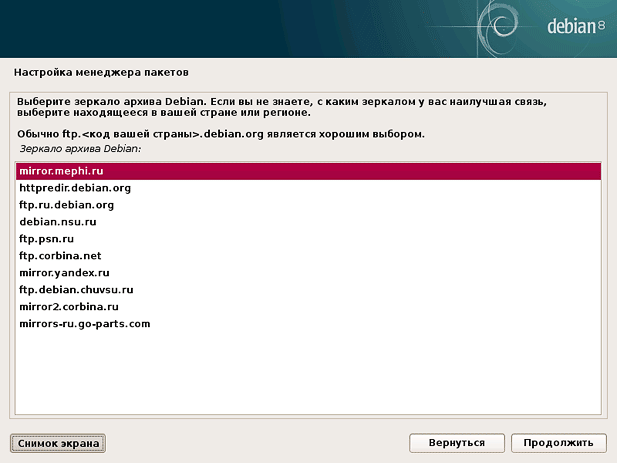Choose the ftp.corbina.net mirror
Image resolution: width=617 pixels, height=463 pixels.
pos(308,256)
